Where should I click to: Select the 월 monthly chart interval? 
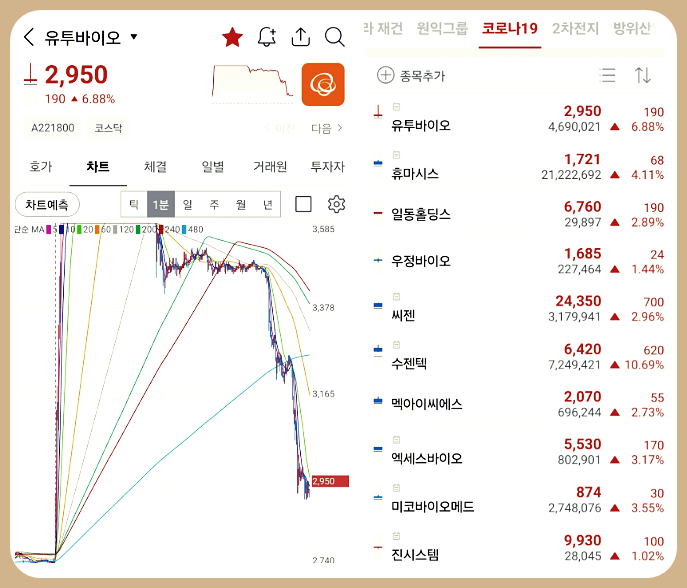[x=241, y=205]
